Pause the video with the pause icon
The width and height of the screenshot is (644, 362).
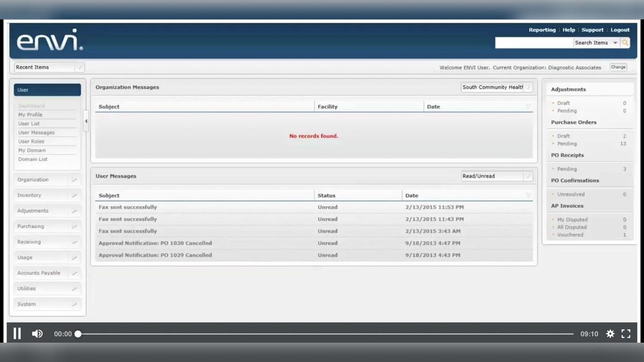pos(17,334)
